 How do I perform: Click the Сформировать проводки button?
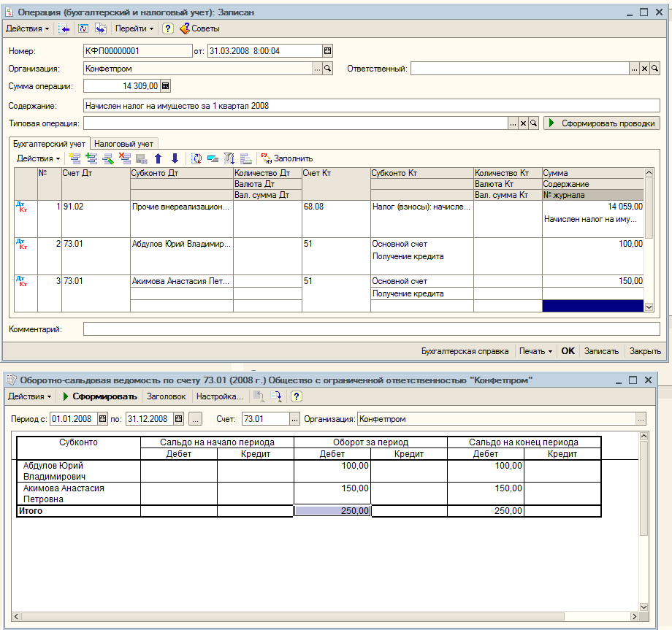pyautogui.click(x=603, y=123)
